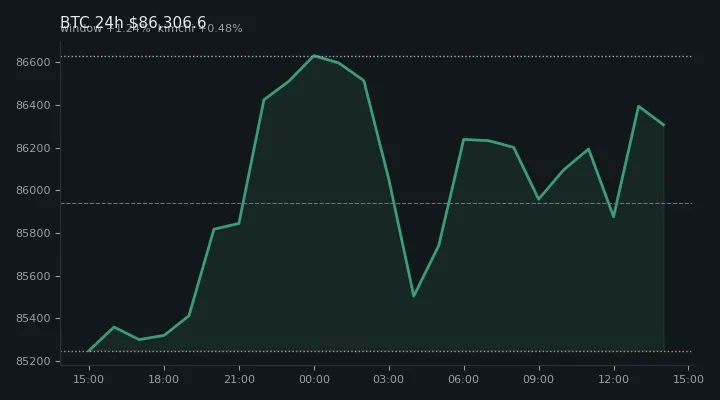Click the 21:00 time axis label
Screen dimensions: 720x400
239,379
